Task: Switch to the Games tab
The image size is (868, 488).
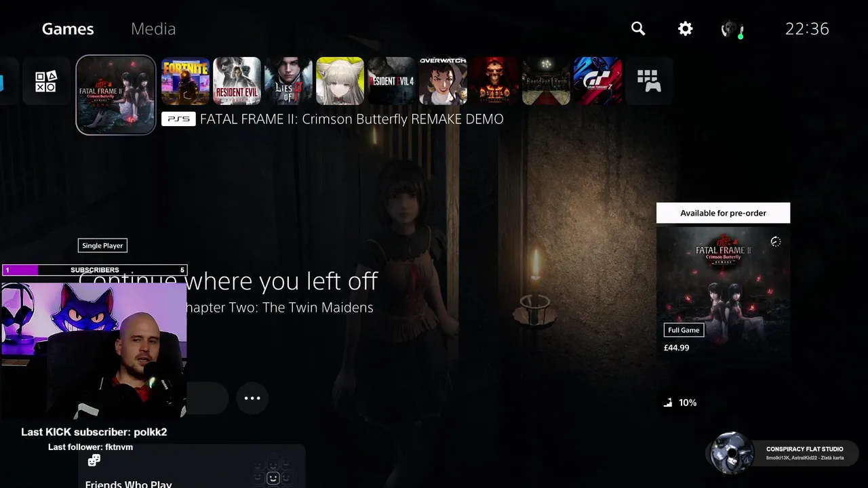Action: (x=68, y=28)
